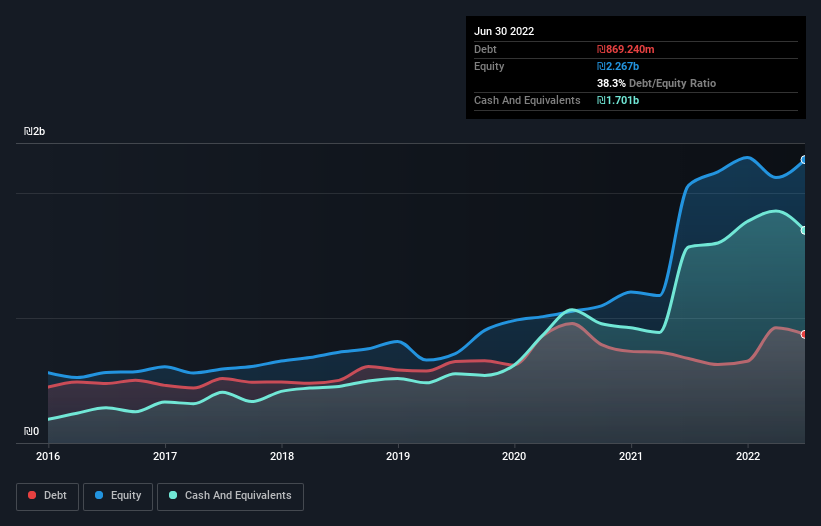This screenshot has height=526, width=821.
Task: Click the ₪2b y-axis label
Action: coord(35,131)
